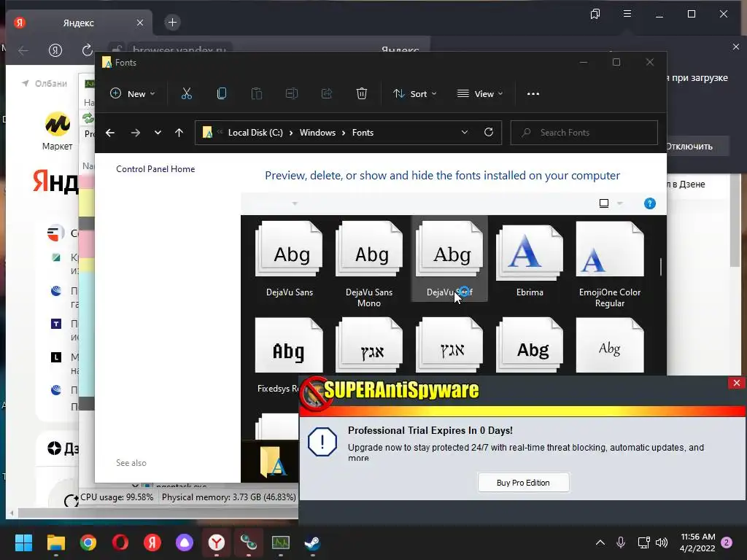Viewport: 747px width, 560px height.
Task: Open the clock showing 11:56 AM
Action: point(697,542)
